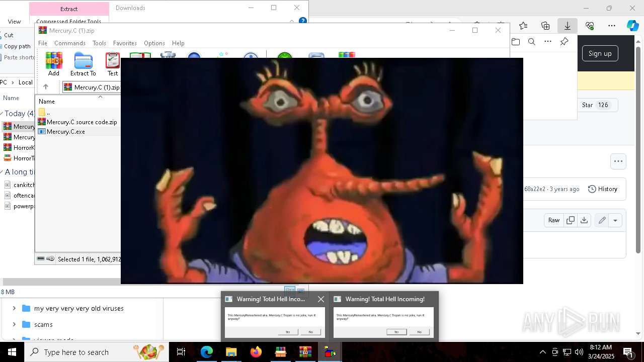This screenshot has height=362, width=644.
Task: Pin the downloads panel
Action: coord(564,42)
